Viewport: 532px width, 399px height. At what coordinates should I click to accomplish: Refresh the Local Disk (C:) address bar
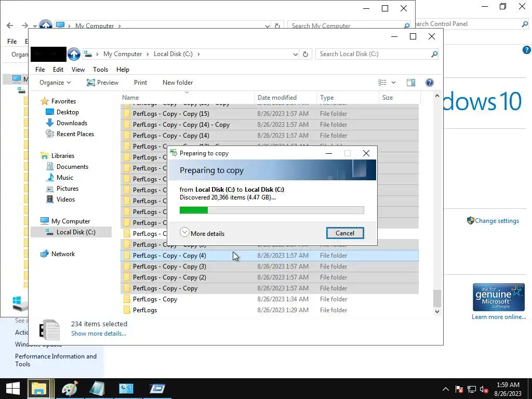305,54
